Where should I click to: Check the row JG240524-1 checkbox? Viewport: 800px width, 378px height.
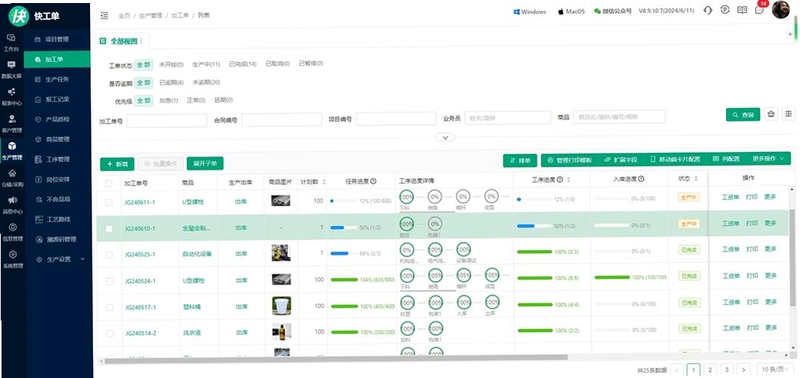[x=109, y=281]
